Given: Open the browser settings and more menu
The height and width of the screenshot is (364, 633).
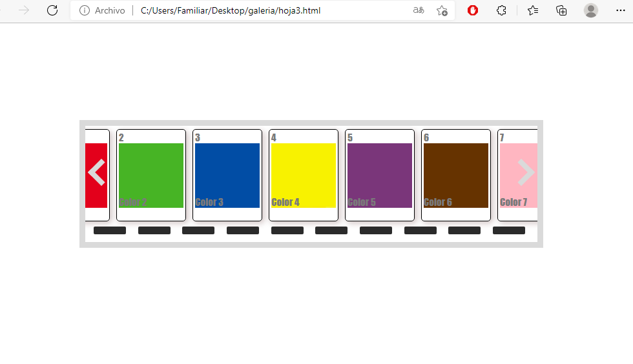Looking at the screenshot, I should click(621, 10).
